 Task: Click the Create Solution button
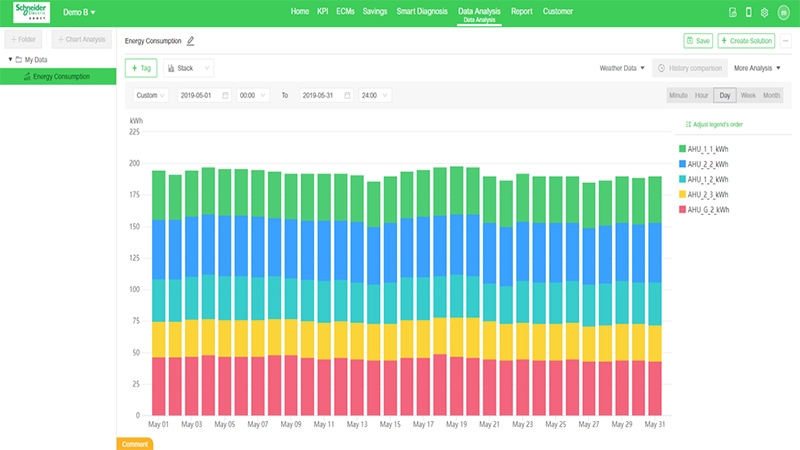(x=746, y=41)
